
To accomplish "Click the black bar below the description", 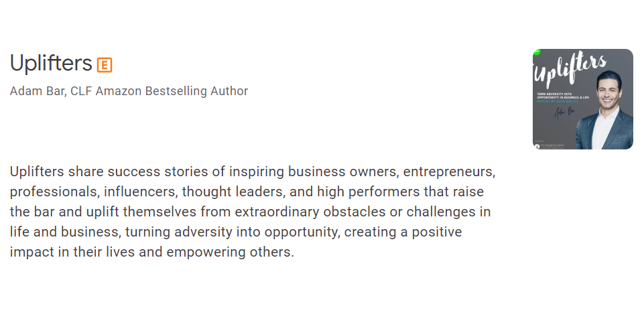I will click(x=322, y=307).
